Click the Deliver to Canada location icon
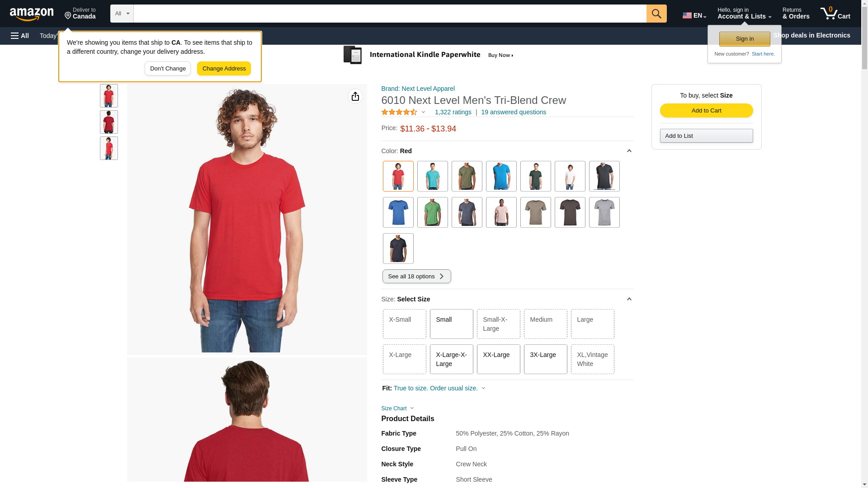 pyautogui.click(x=68, y=16)
